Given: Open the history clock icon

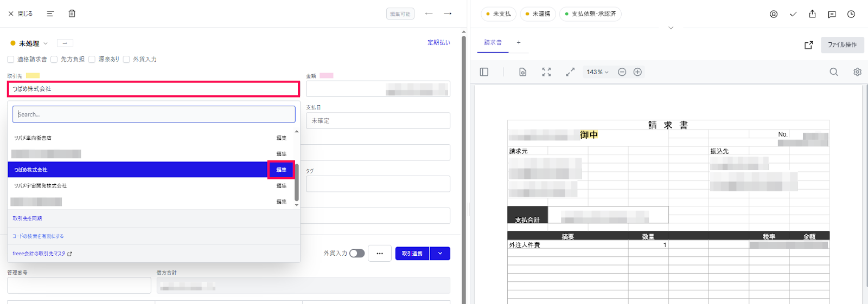Looking at the screenshot, I should tap(851, 14).
